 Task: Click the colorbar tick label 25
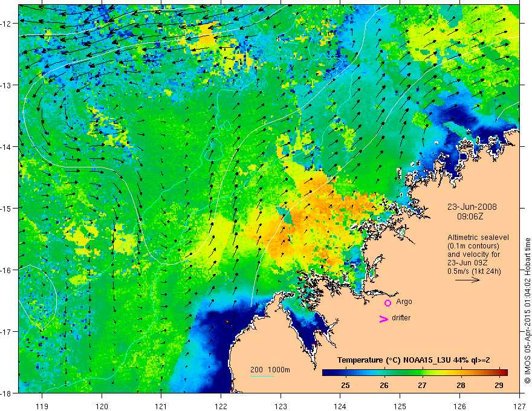[345, 385]
